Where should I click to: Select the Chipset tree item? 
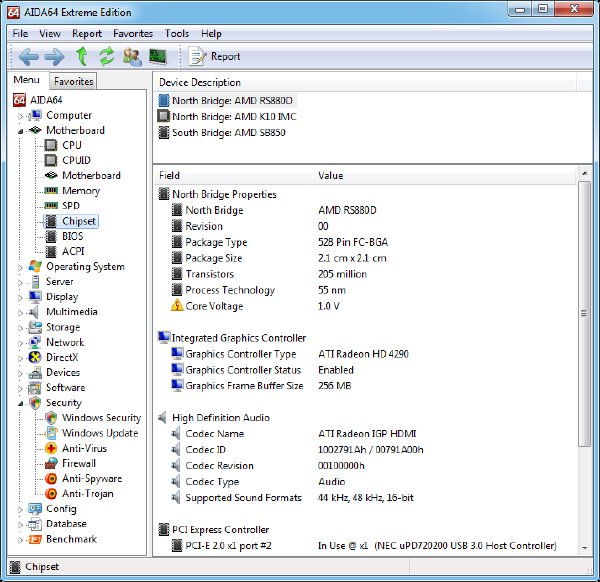coord(71,221)
